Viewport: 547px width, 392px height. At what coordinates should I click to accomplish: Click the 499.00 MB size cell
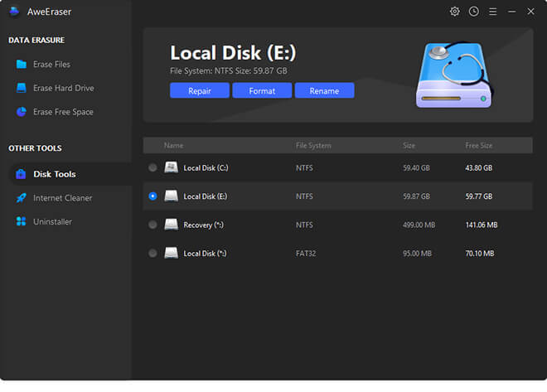(x=419, y=225)
